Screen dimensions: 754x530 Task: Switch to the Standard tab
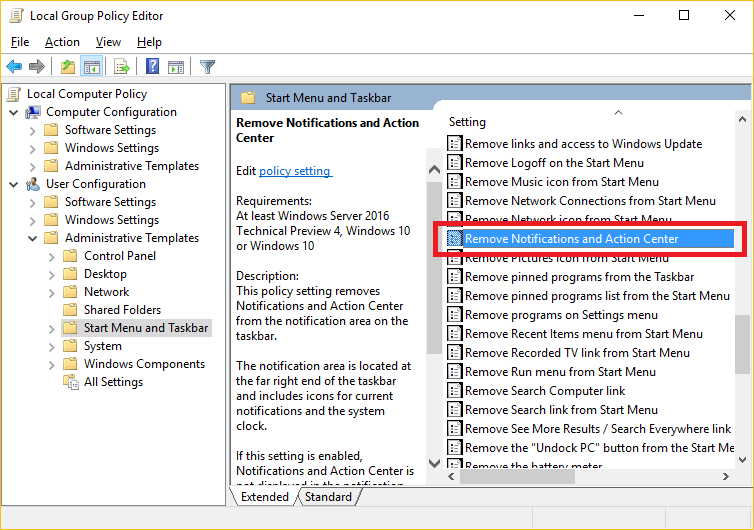(x=328, y=496)
